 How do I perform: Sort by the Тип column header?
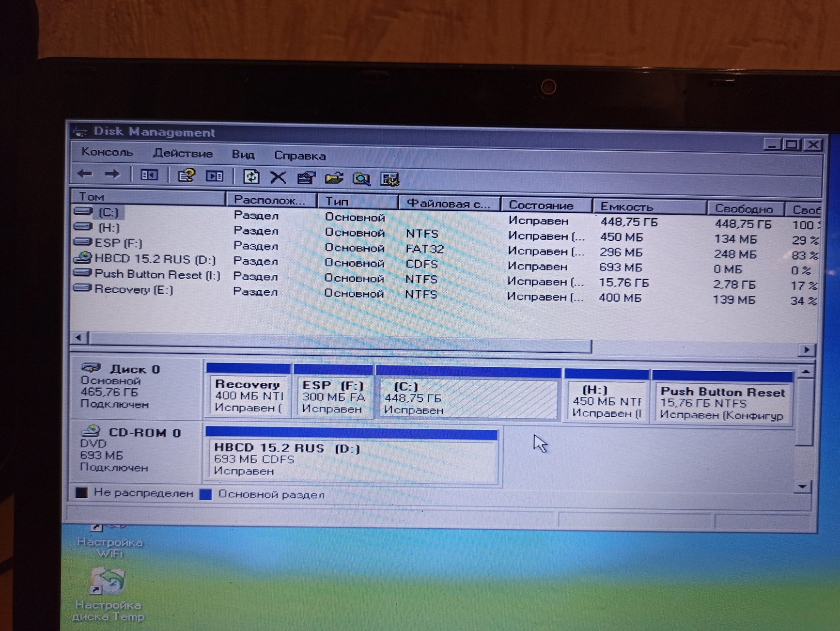[358, 202]
